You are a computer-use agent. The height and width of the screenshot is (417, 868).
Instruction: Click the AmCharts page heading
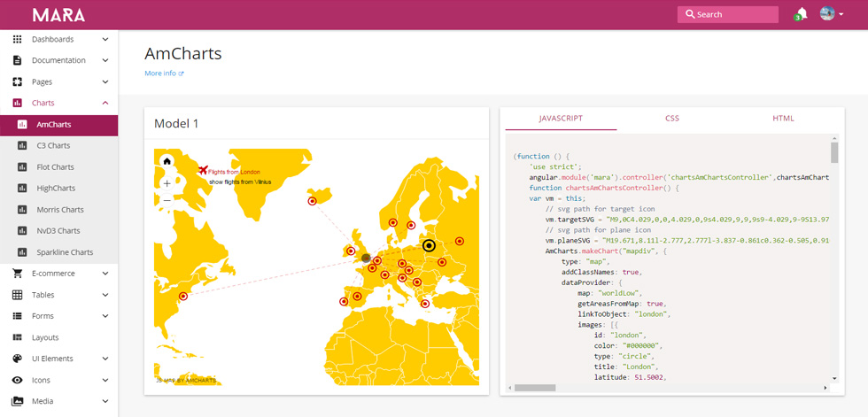click(x=183, y=54)
